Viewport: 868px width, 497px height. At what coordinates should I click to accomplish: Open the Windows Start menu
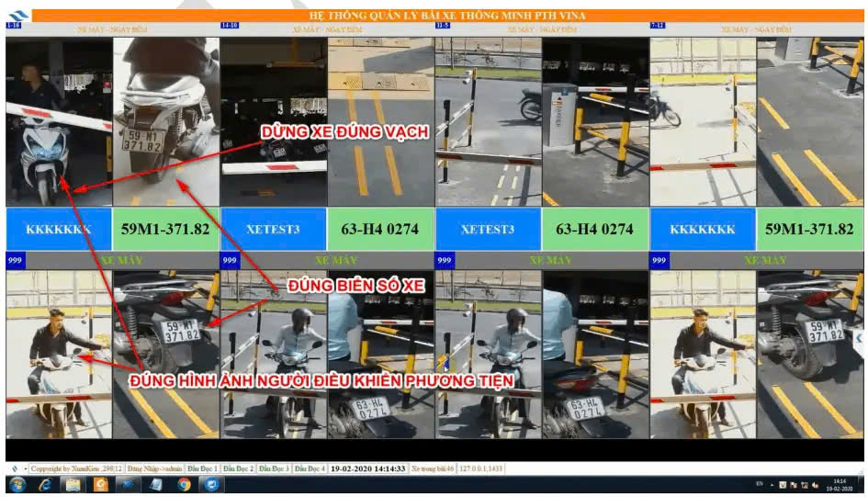pyautogui.click(x=17, y=484)
